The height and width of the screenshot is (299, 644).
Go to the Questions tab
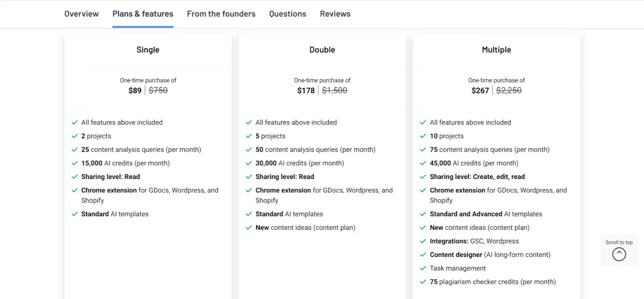pos(287,14)
